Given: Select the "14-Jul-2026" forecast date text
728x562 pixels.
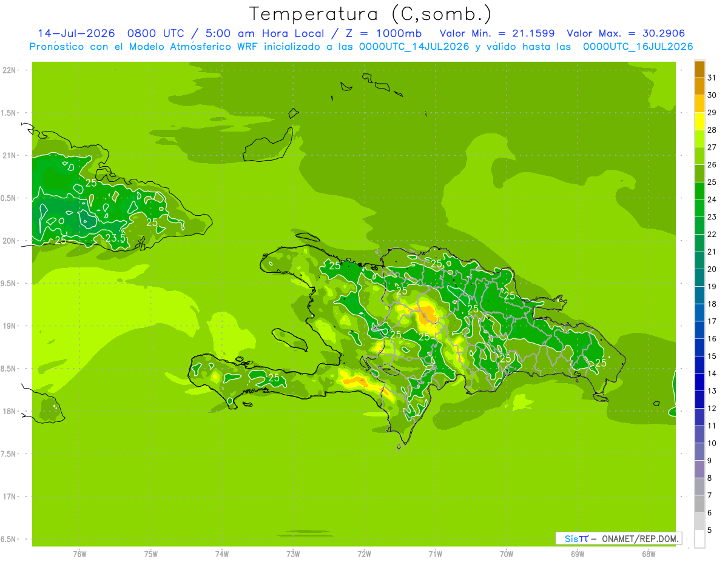Looking at the screenshot, I should click(76, 33).
